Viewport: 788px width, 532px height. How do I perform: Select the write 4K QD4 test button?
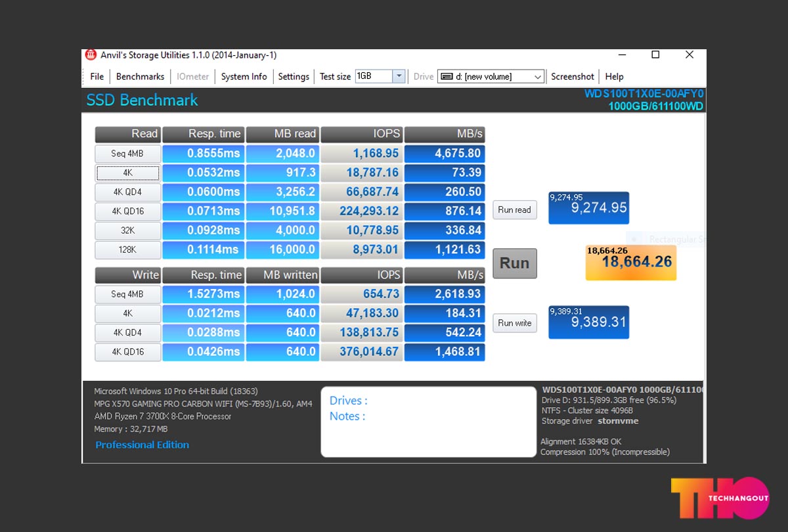[127, 333]
